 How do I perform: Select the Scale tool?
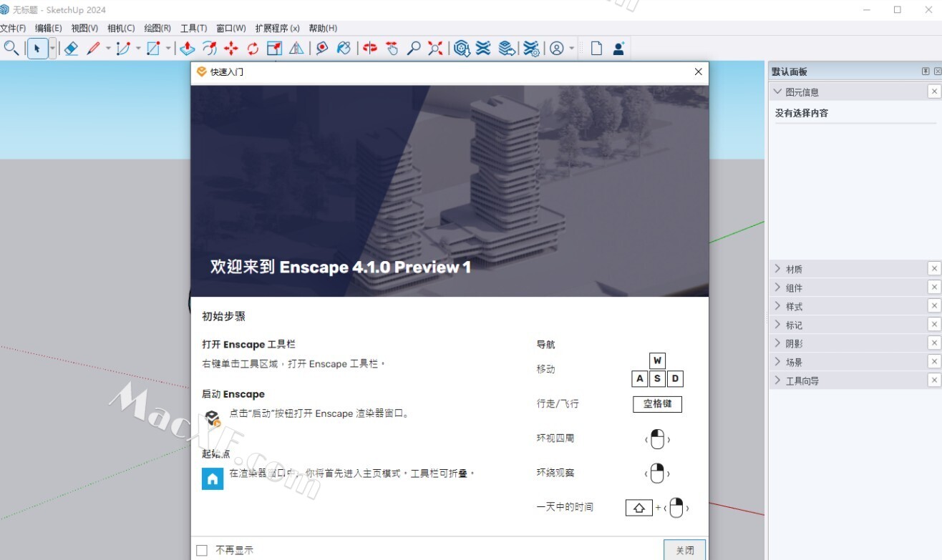pos(274,48)
